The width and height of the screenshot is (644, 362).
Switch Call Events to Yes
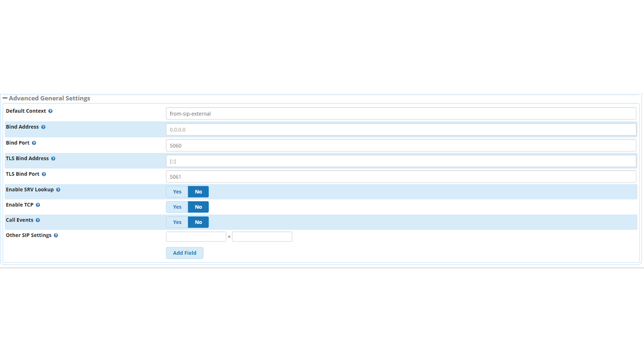click(x=177, y=221)
